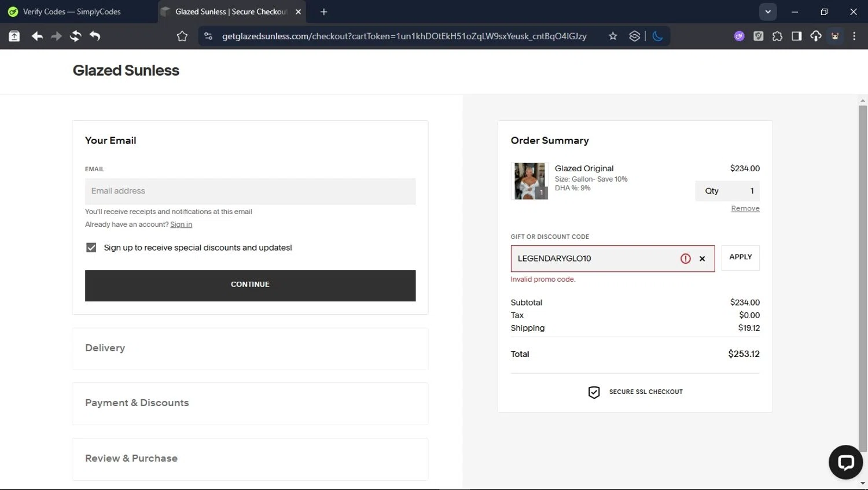868x490 pixels.
Task: View site information icon in address bar
Action: [208, 36]
